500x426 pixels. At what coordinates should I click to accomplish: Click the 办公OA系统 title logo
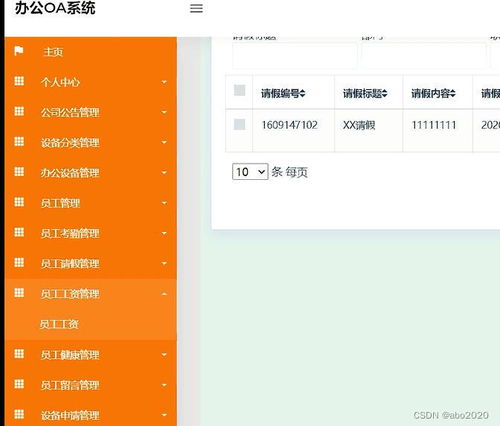point(55,8)
